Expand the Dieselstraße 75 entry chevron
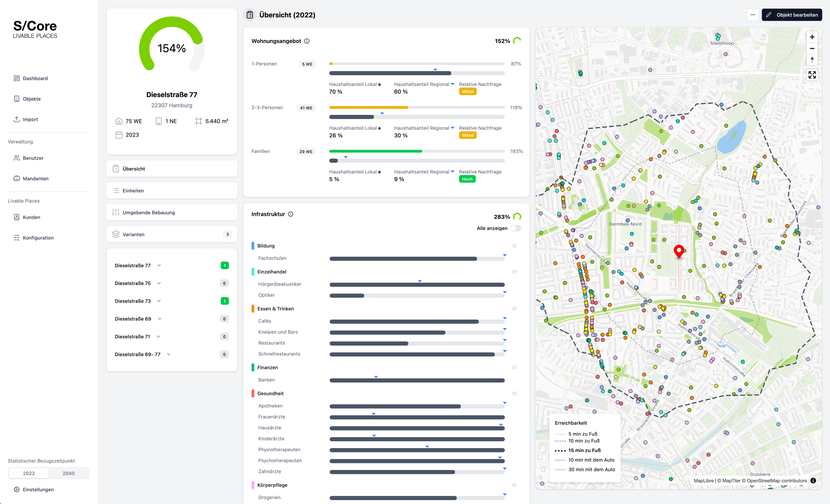This screenshot has height=504, width=830. 159,283
